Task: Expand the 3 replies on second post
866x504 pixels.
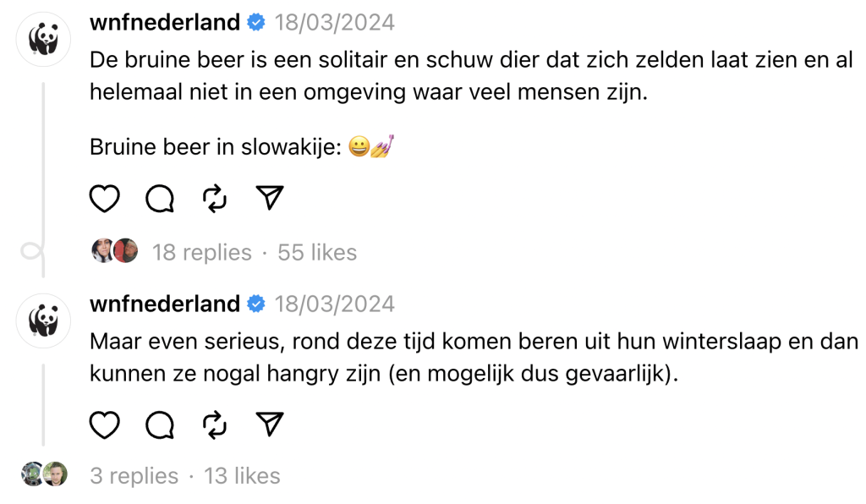Action: pos(134,476)
